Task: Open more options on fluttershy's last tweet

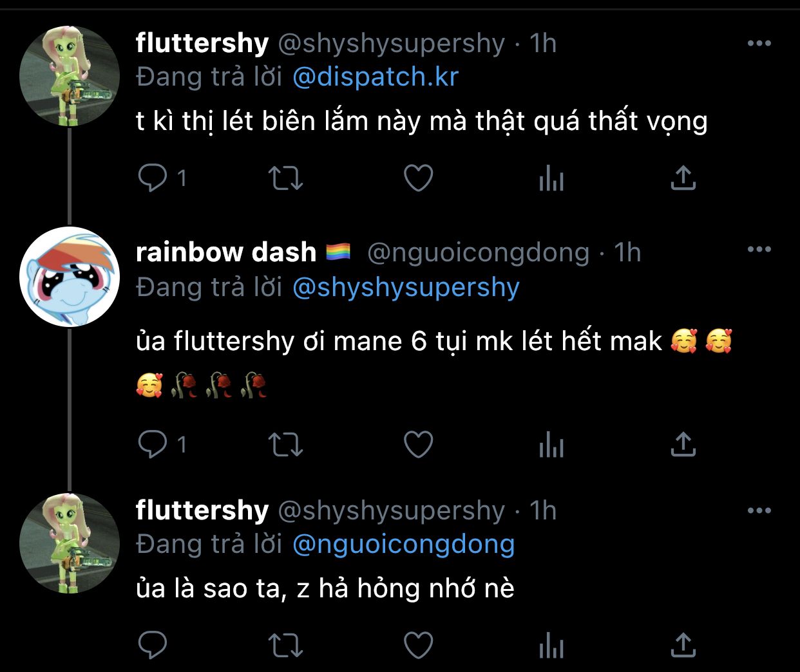Action: coord(759,511)
